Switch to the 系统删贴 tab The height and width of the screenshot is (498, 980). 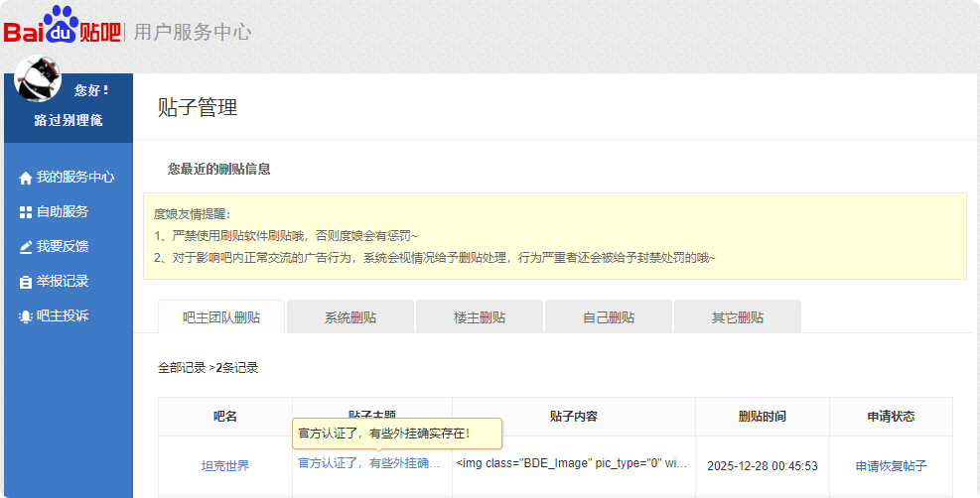coord(350,317)
